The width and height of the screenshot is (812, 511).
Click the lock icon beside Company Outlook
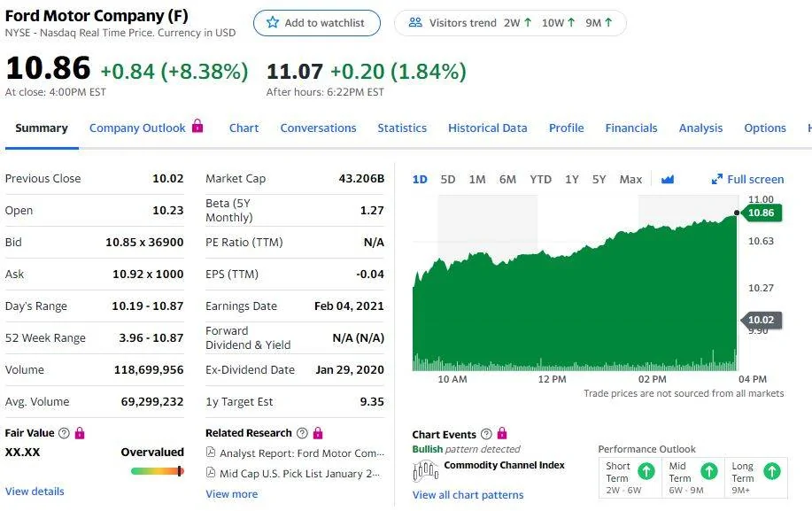click(197, 126)
